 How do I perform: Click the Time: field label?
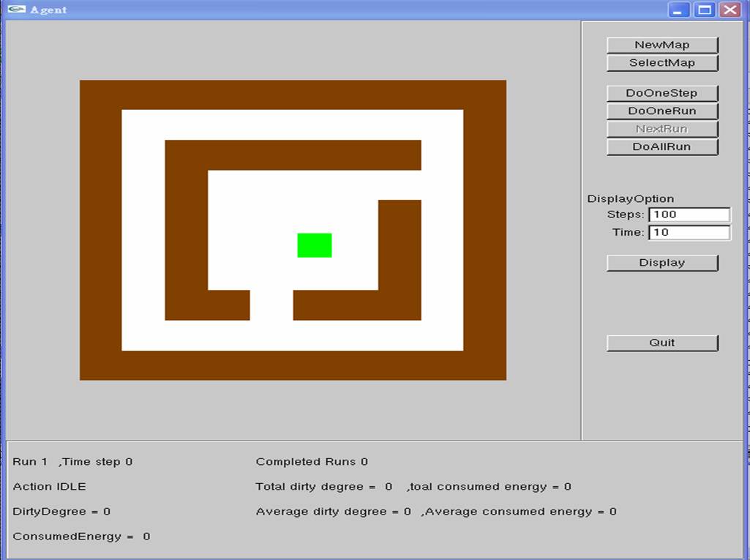[631, 232]
